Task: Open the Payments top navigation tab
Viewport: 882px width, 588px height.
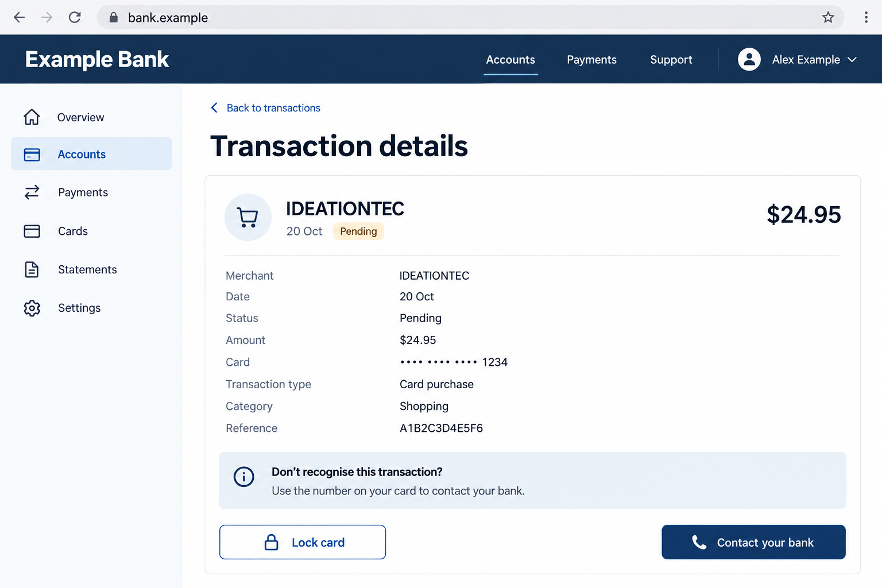Action: [x=591, y=60]
